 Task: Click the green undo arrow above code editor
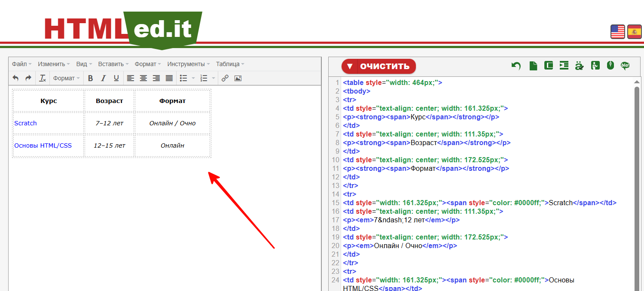(516, 66)
